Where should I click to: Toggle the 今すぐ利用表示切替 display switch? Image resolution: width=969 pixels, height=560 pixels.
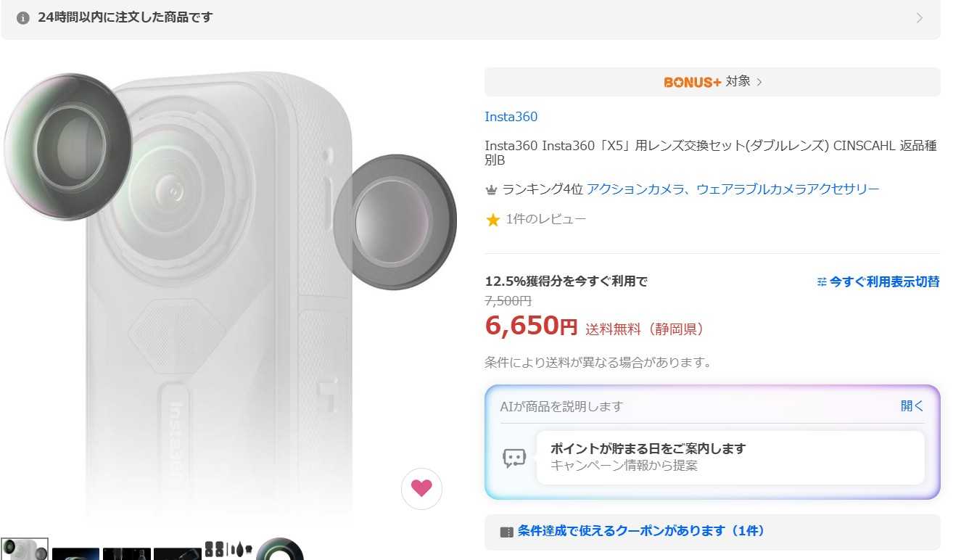(878, 281)
